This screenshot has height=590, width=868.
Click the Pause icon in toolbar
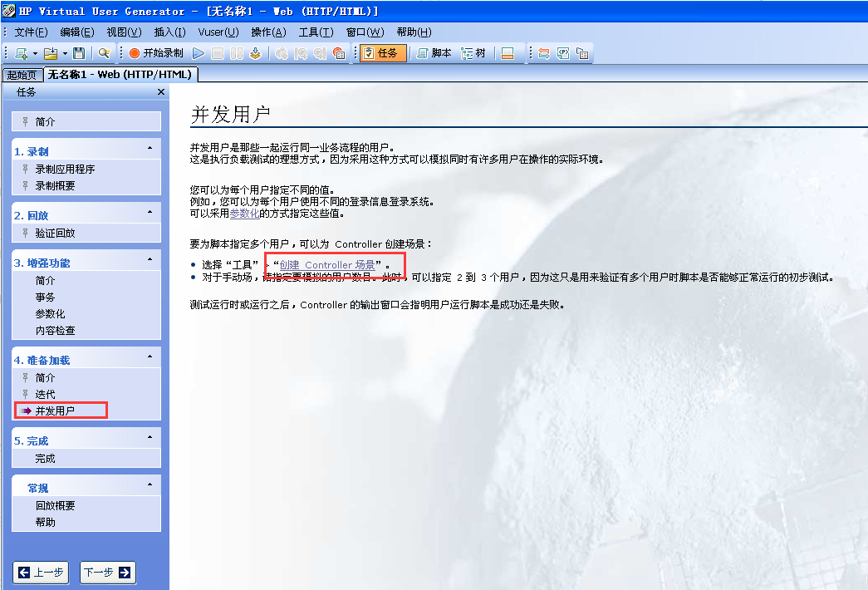pos(237,53)
